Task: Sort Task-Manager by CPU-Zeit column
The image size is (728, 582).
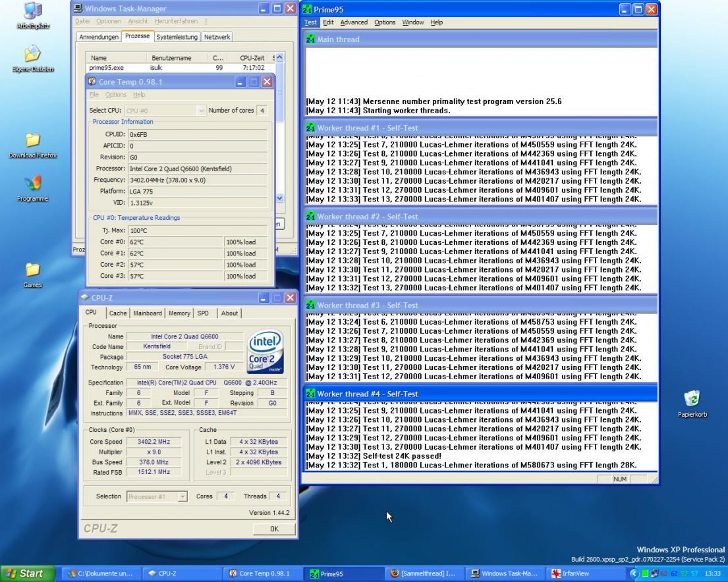Action: (249, 58)
